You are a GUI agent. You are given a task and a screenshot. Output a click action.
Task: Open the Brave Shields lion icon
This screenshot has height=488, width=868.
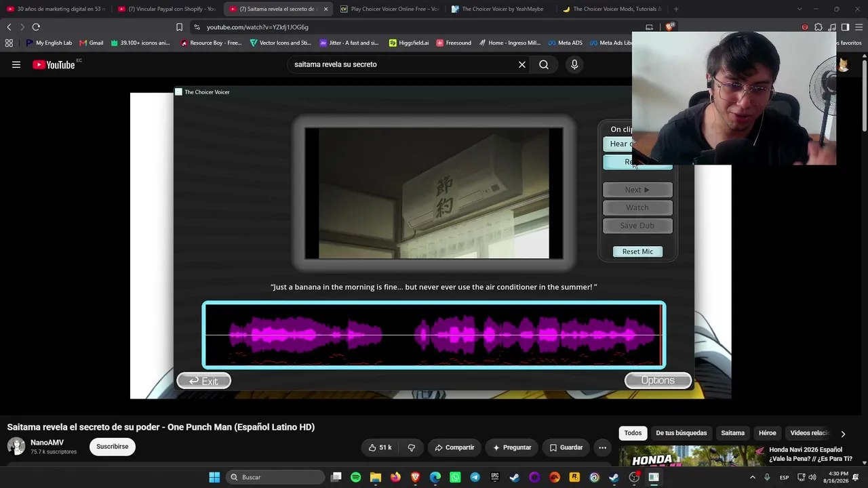pyautogui.click(x=669, y=27)
